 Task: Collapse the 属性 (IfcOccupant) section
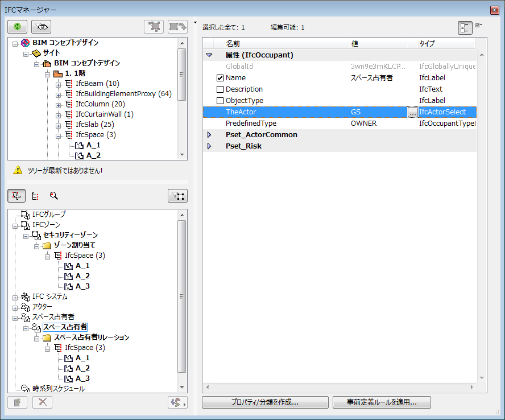(209, 55)
